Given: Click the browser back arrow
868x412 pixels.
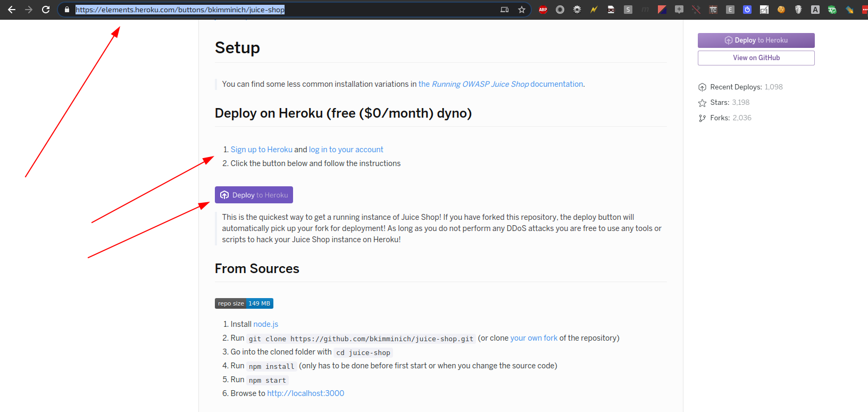Looking at the screenshot, I should 12,10.
